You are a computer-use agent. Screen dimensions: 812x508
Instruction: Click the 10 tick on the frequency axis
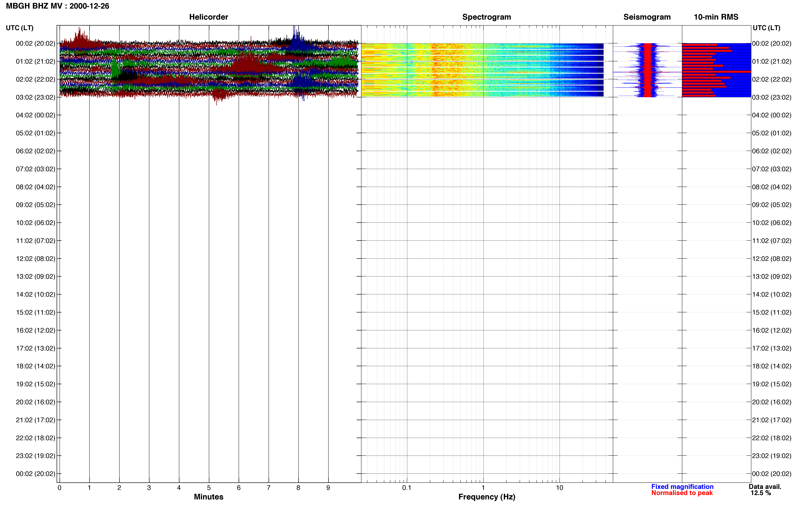559,487
